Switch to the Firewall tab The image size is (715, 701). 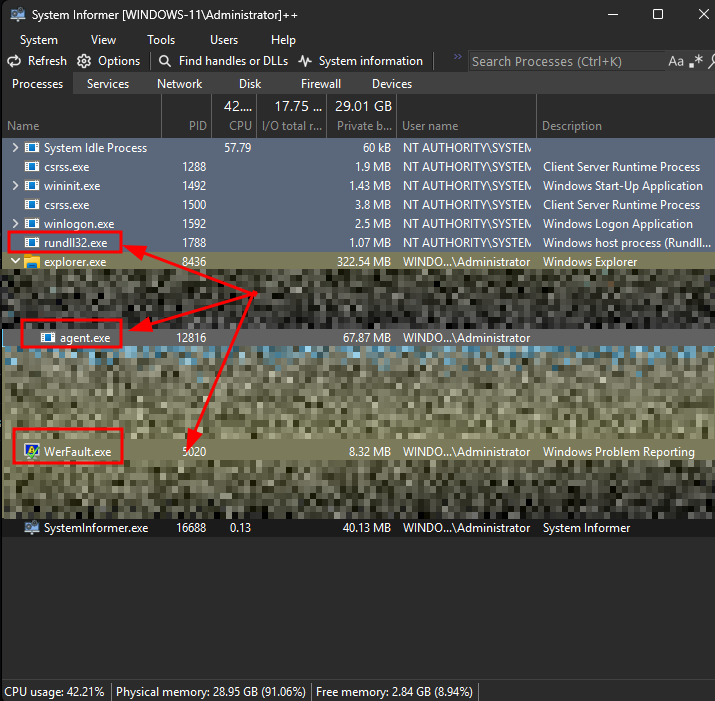pyautogui.click(x=321, y=84)
